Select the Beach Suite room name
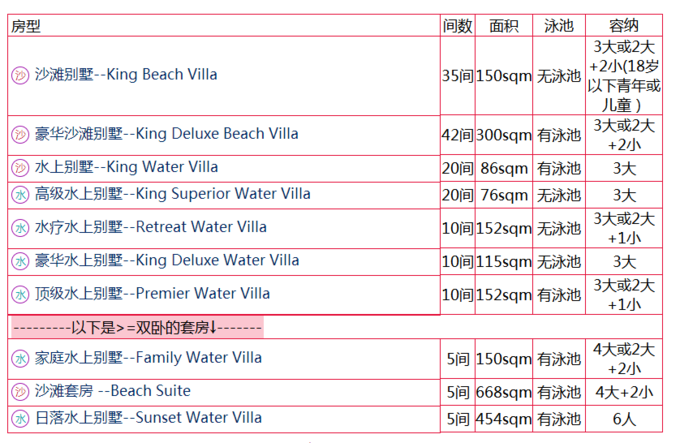This screenshot has width=680, height=443. point(113,391)
